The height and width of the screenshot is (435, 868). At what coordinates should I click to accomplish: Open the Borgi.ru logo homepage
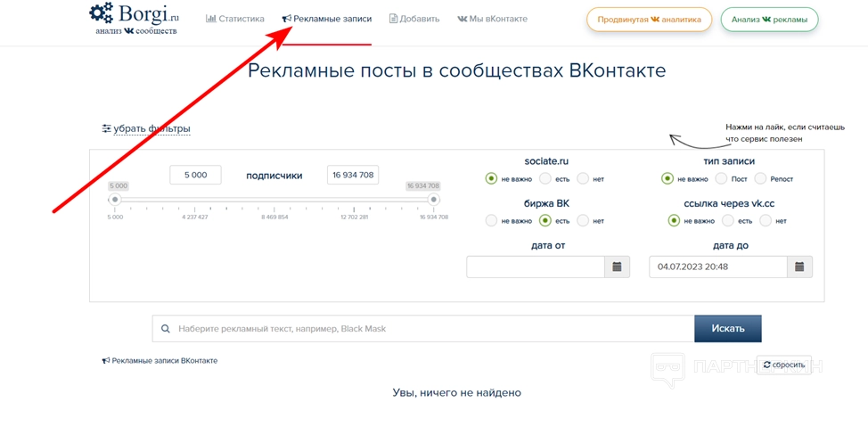(135, 18)
